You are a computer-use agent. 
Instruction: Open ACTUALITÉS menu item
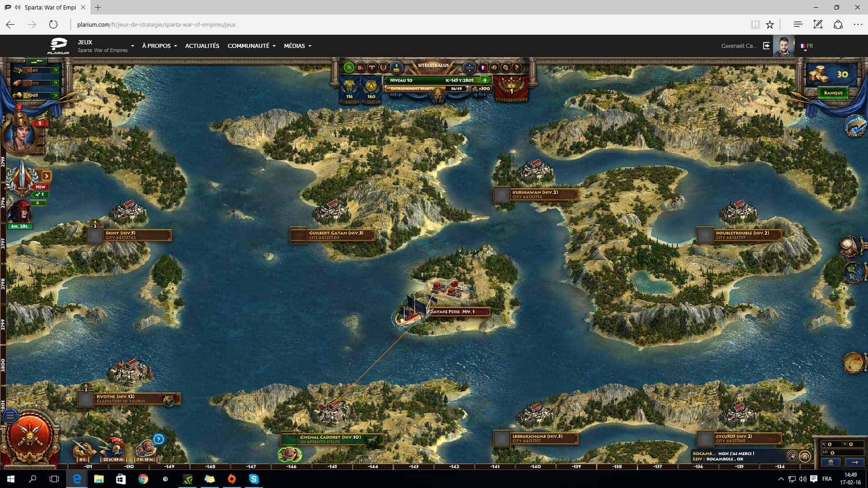pyautogui.click(x=202, y=46)
